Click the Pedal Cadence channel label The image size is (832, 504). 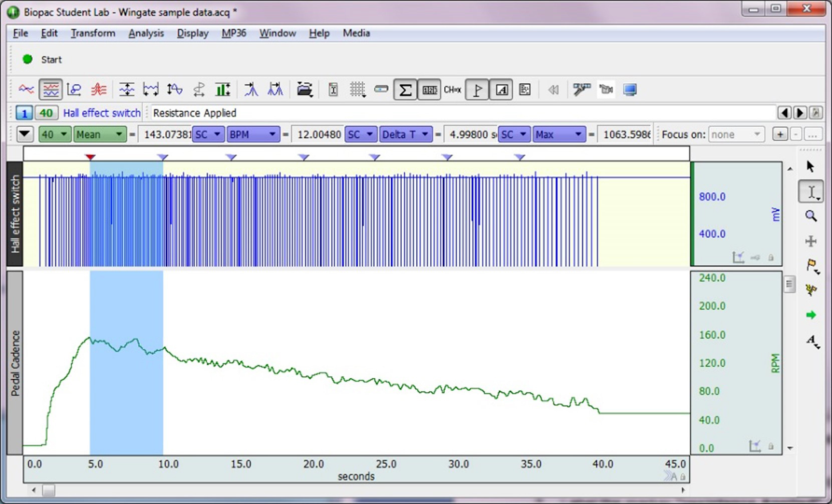click(x=16, y=363)
